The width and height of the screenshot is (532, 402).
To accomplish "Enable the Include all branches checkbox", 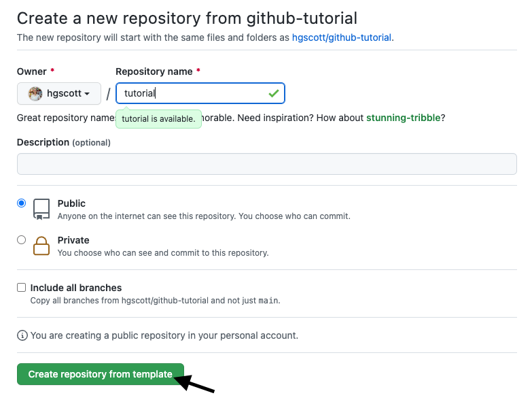I will click(x=21, y=288).
